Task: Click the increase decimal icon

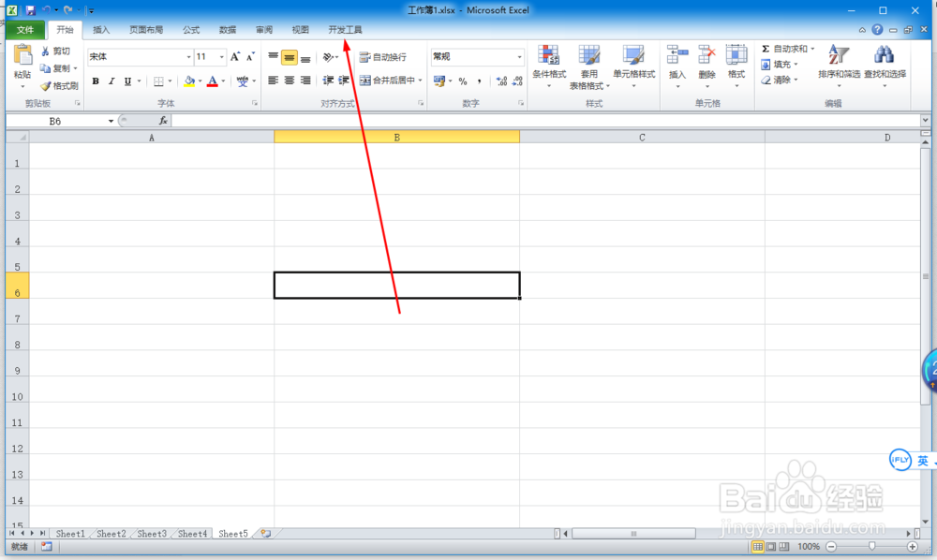Action: pos(501,81)
